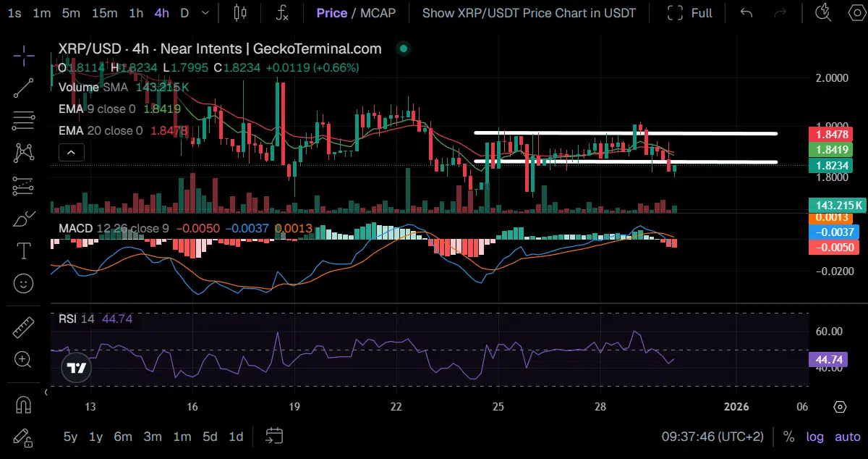Select the crosshair cursor tool
868x459 pixels.
(24, 54)
